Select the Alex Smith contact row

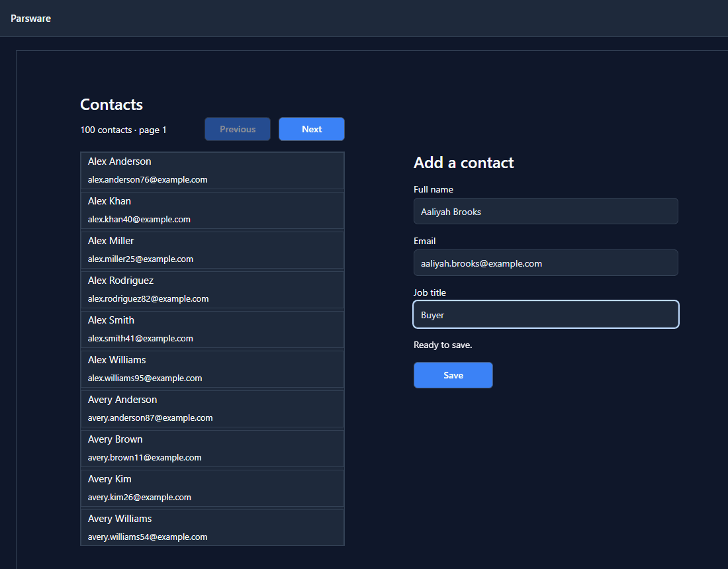pyautogui.click(x=212, y=329)
